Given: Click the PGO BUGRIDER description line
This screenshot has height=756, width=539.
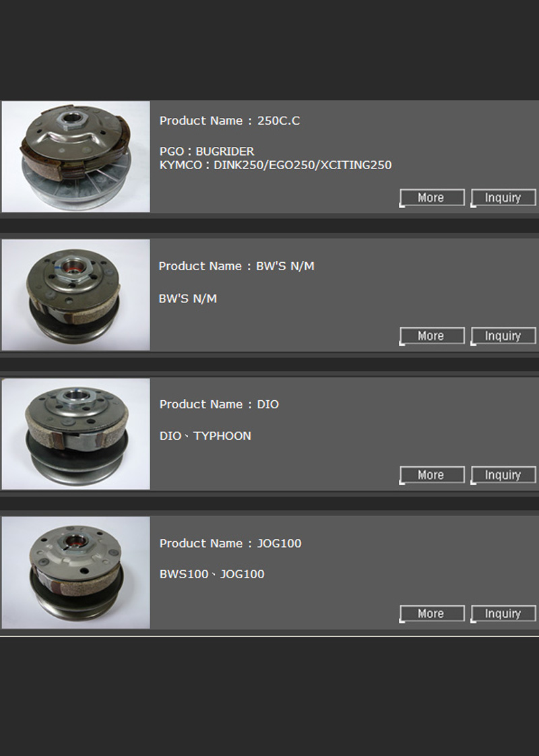Looking at the screenshot, I should [206, 152].
